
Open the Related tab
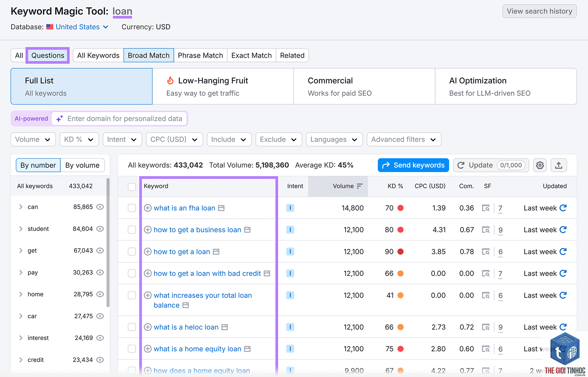click(x=292, y=55)
